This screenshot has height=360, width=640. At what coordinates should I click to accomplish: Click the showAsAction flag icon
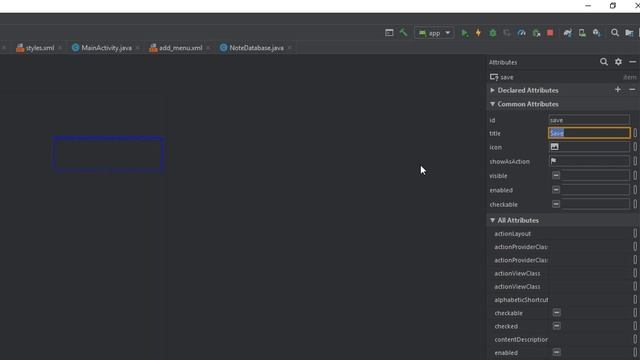[553, 161]
